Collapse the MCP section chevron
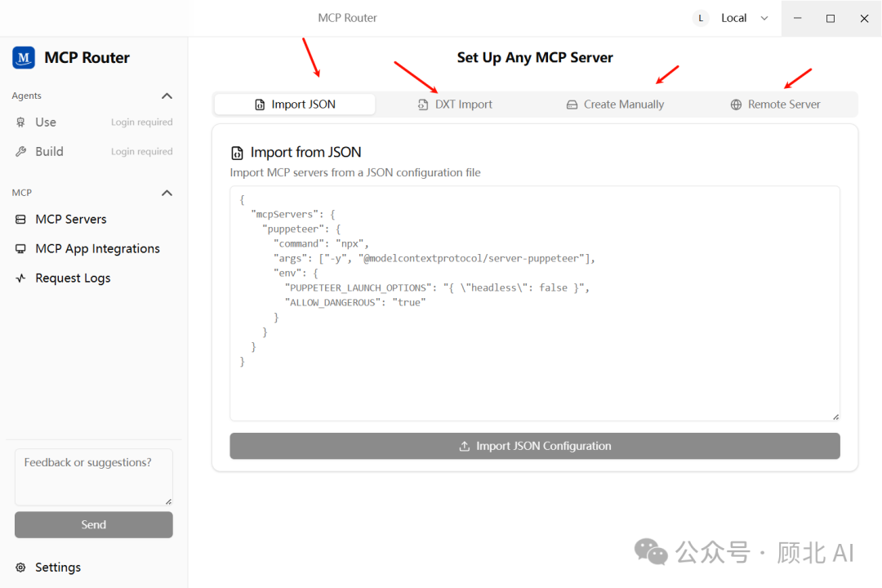Viewport: 882px width, 588px height. 167,194
